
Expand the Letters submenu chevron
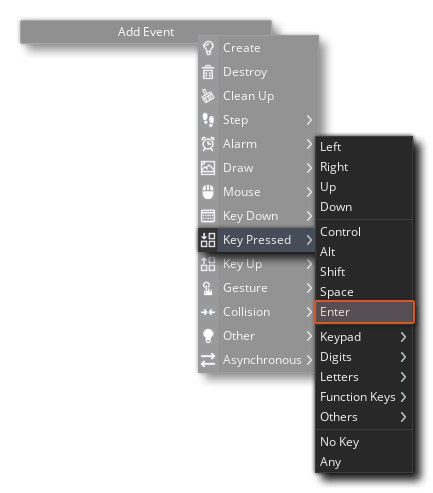pos(403,377)
